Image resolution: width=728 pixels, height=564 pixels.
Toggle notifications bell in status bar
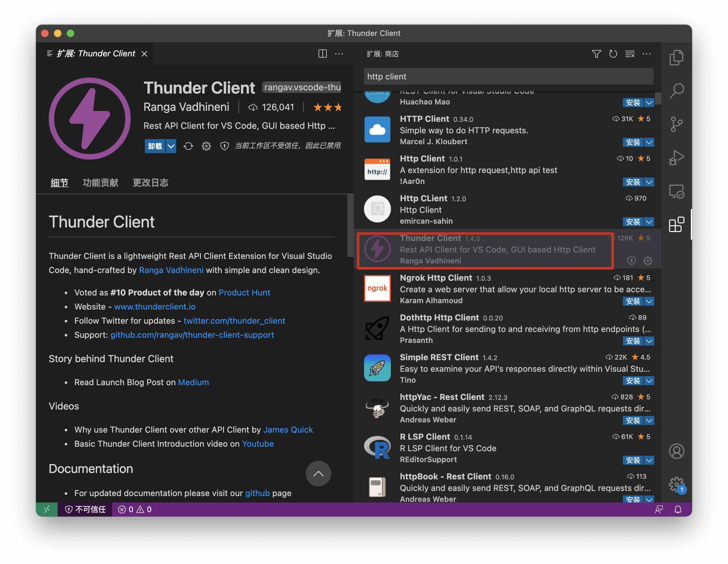point(678,509)
